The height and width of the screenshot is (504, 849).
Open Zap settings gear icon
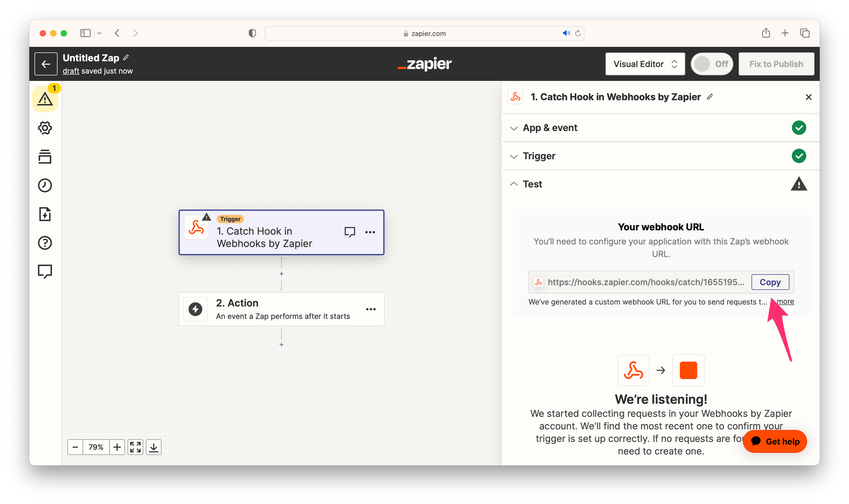pos(45,128)
